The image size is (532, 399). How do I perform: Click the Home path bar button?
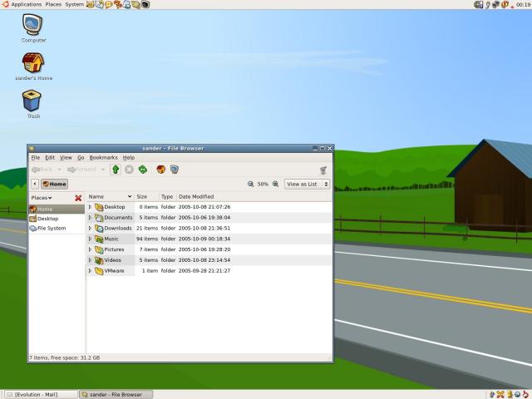(x=55, y=184)
